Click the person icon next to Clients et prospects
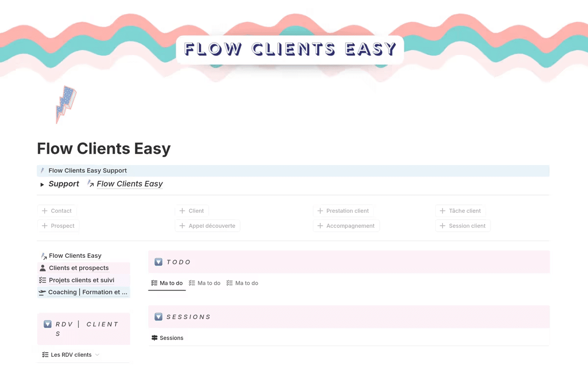 click(x=43, y=268)
